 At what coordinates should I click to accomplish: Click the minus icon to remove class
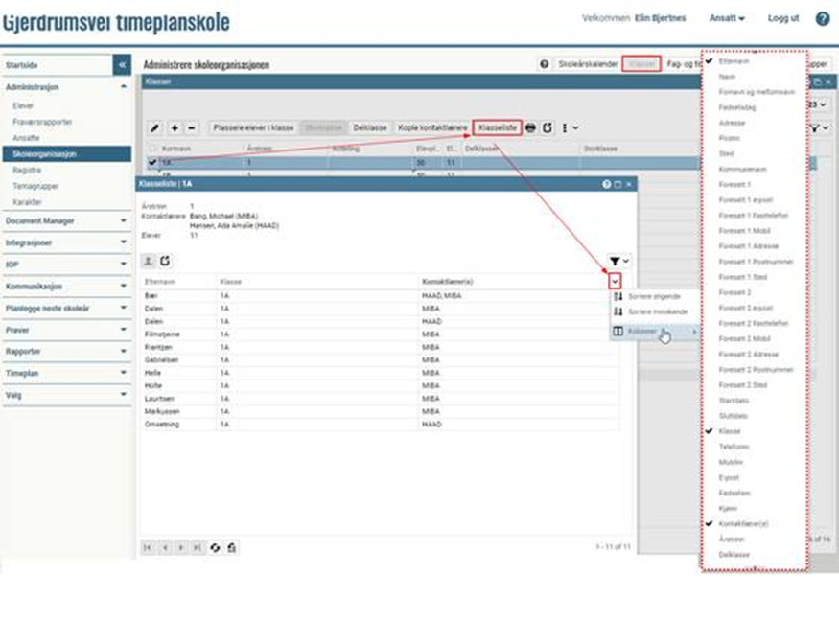[191, 127]
